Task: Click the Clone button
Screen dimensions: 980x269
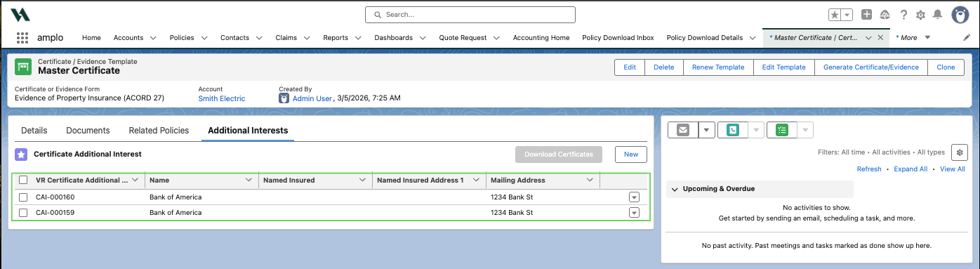Action: pos(946,67)
